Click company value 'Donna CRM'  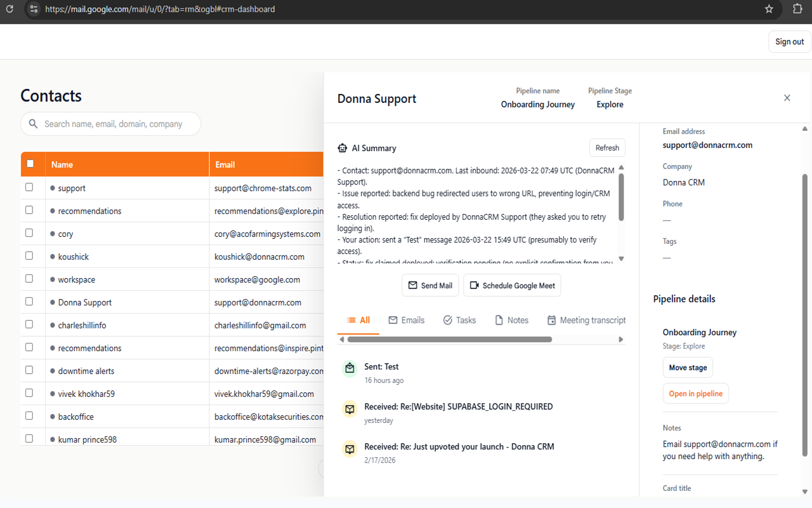pos(684,182)
